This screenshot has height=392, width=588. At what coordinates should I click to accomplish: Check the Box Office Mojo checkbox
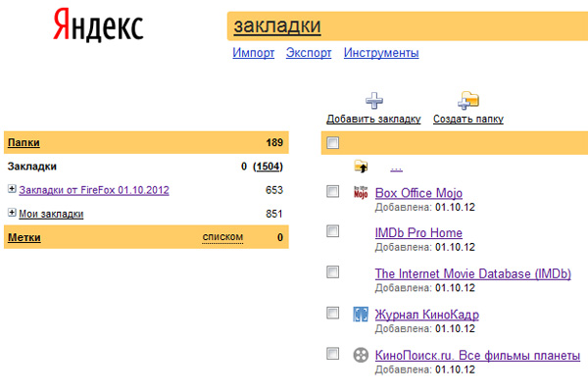(333, 191)
